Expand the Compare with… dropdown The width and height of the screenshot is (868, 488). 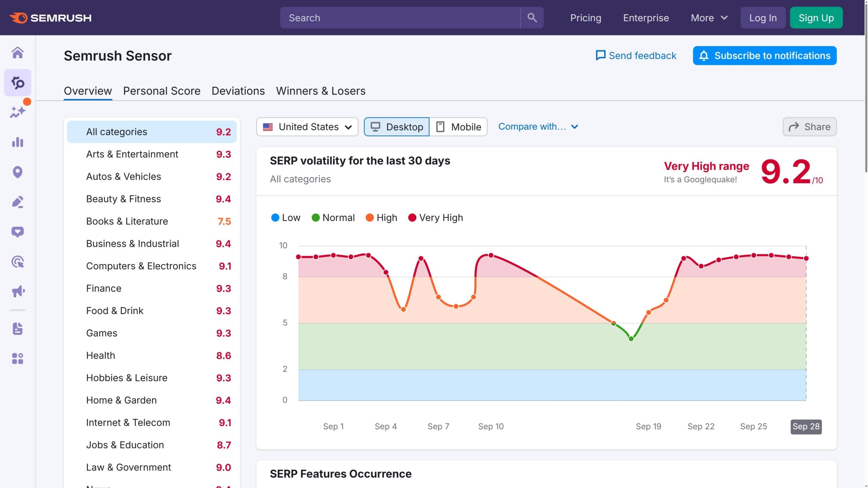538,127
